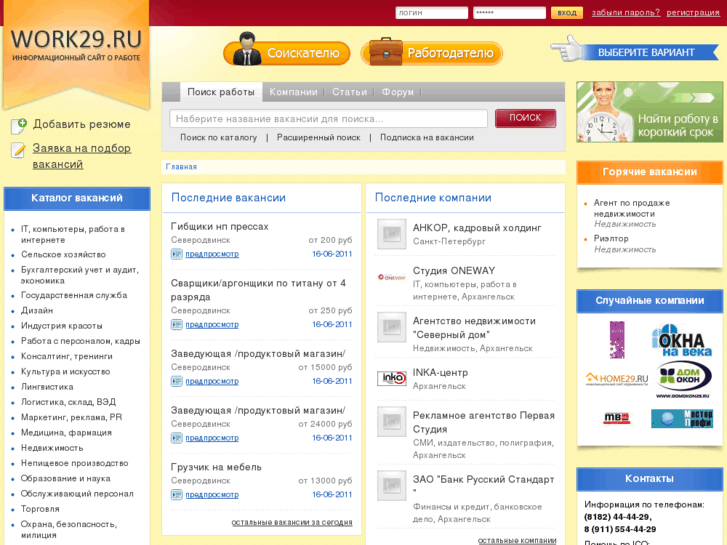
Task: Switch to the Статьи tab
Action: click(349, 92)
